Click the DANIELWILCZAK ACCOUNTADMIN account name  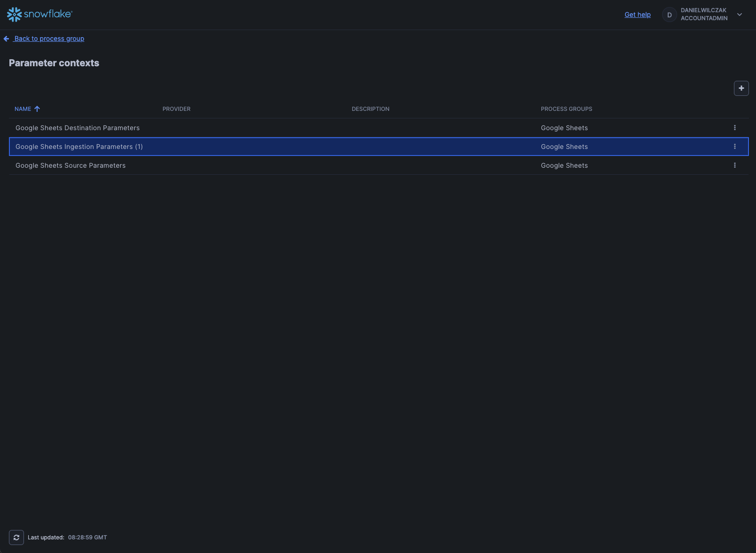[704, 14]
